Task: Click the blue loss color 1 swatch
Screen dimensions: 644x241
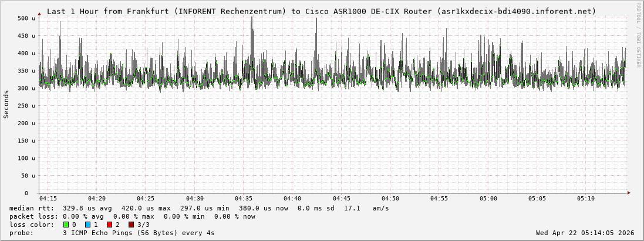Action: (87, 225)
